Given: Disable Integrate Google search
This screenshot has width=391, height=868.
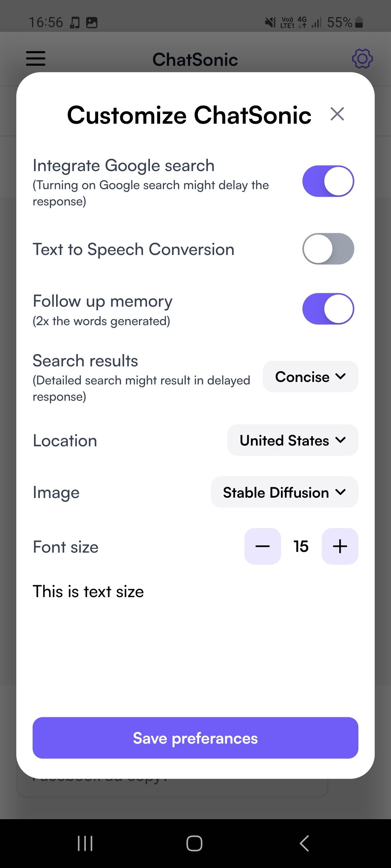Looking at the screenshot, I should (328, 182).
